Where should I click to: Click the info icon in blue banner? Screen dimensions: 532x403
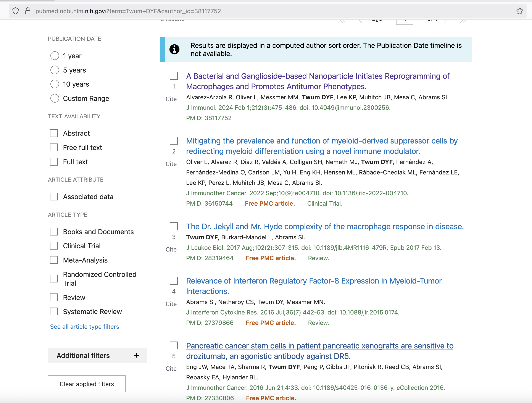174,49
